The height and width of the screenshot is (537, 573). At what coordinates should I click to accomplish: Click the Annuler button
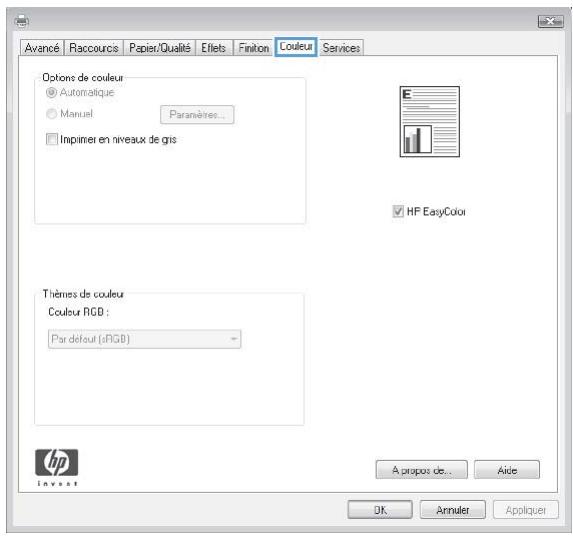(453, 510)
